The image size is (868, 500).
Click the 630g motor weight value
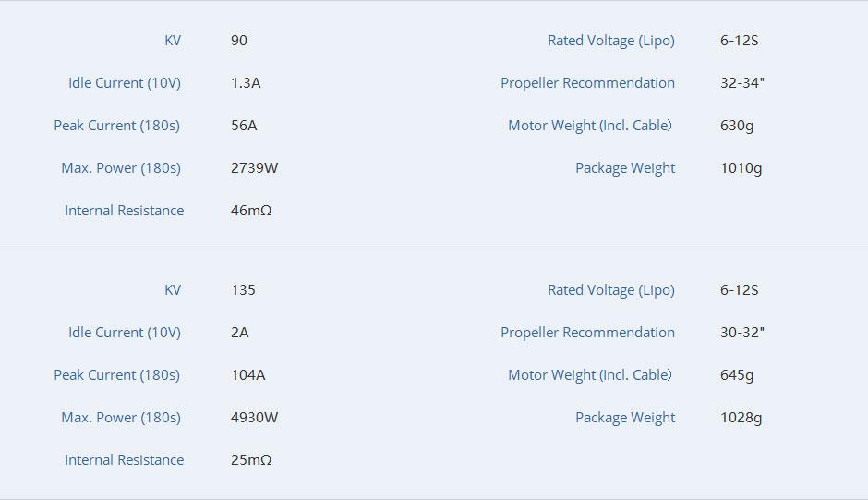tap(737, 126)
